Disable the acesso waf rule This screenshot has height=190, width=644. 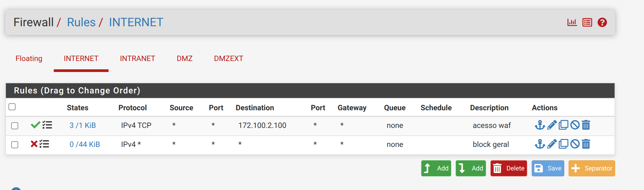pyautogui.click(x=575, y=125)
